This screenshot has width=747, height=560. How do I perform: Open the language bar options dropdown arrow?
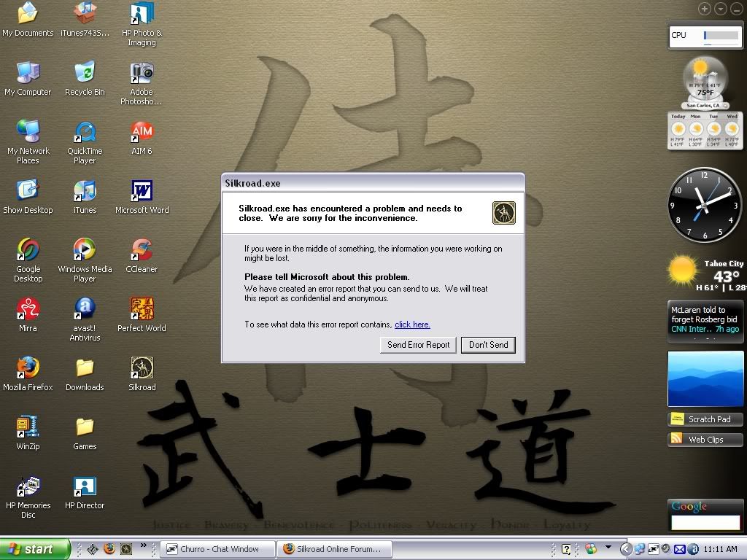click(608, 547)
